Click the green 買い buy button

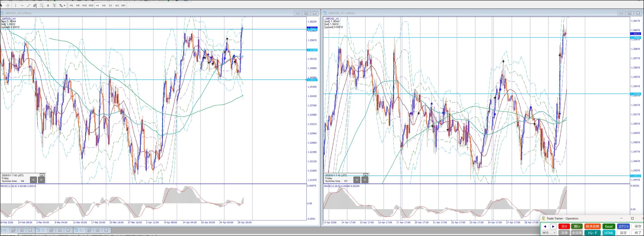(577, 226)
